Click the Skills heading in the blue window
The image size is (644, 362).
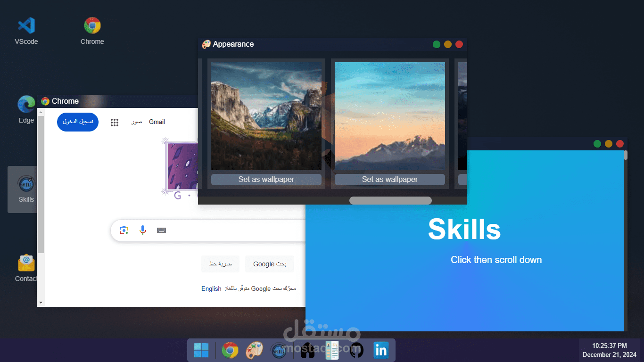pyautogui.click(x=464, y=230)
